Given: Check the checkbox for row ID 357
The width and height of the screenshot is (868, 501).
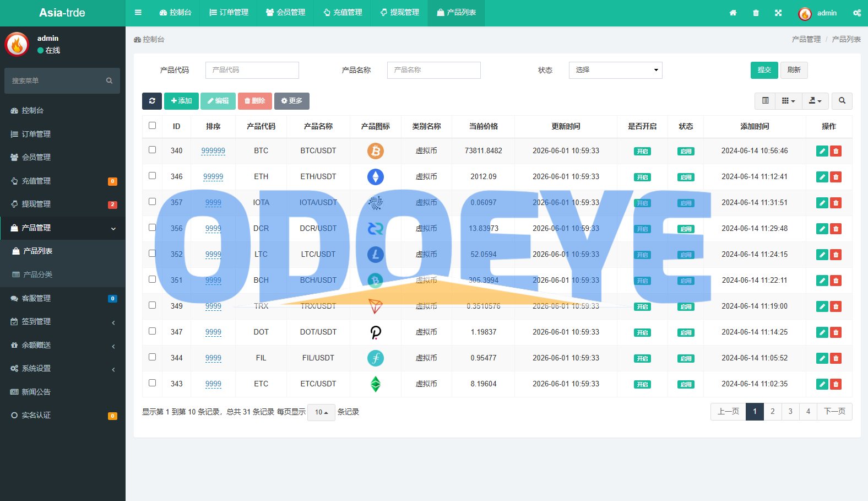Looking at the screenshot, I should click(x=153, y=202).
